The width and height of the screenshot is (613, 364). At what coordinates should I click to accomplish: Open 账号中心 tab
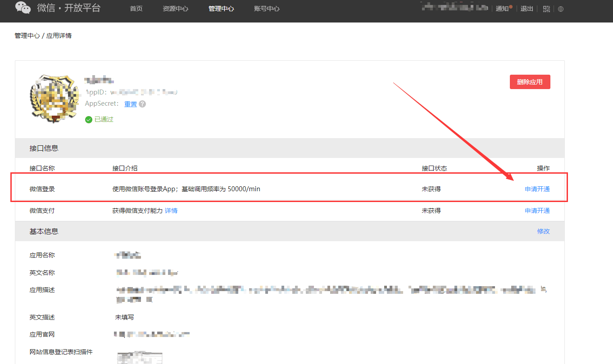click(267, 9)
